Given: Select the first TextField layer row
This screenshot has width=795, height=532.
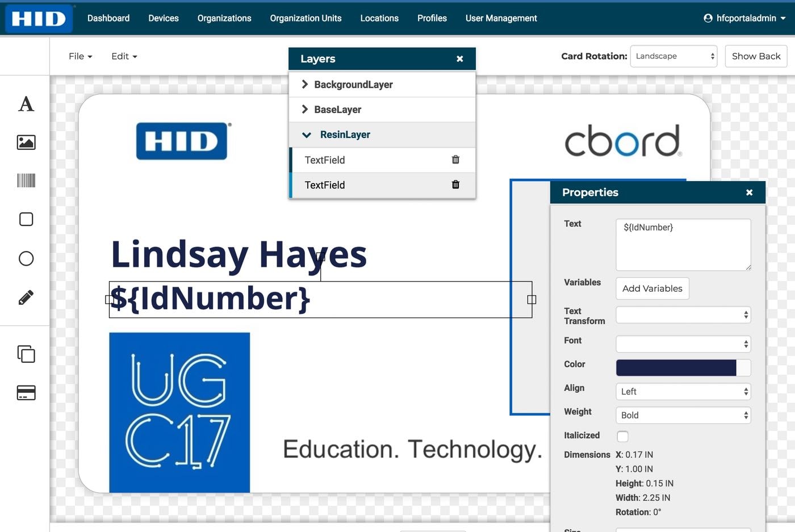Looking at the screenshot, I should tap(382, 160).
